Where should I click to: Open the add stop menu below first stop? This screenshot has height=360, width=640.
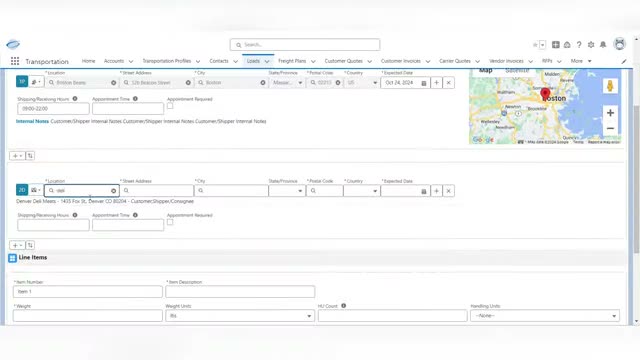tap(17, 156)
